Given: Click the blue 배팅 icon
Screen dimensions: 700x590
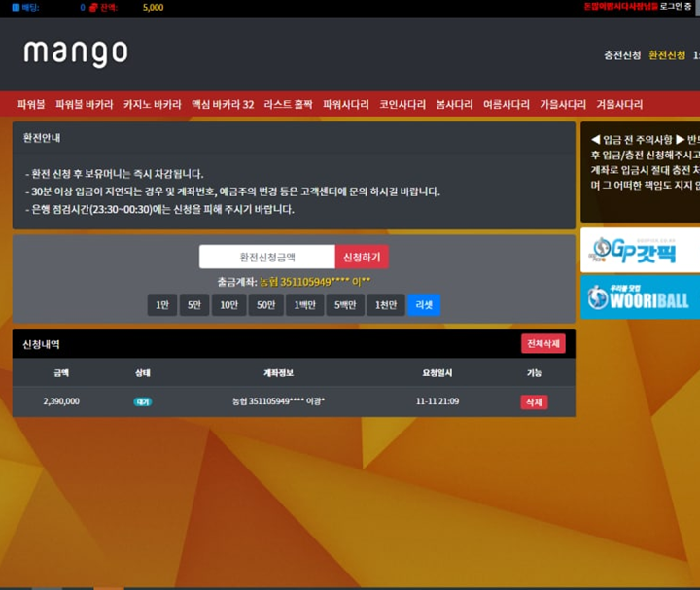Looking at the screenshot, I should tap(16, 7).
